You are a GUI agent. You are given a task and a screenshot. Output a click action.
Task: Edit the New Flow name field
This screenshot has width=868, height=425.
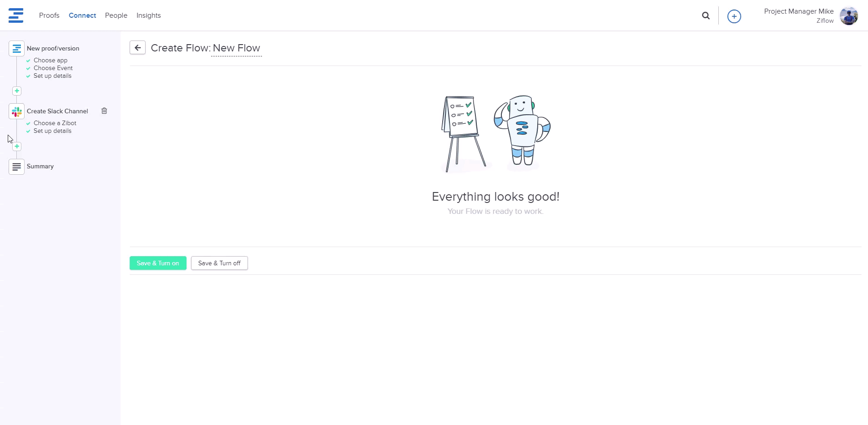coord(236,48)
